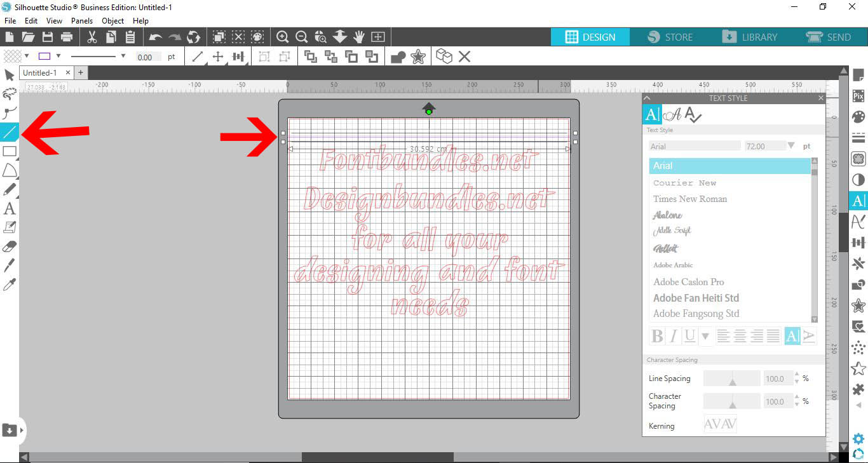Screen dimensions: 868x463
Task: Select the Line drawing tool
Action: 10,132
